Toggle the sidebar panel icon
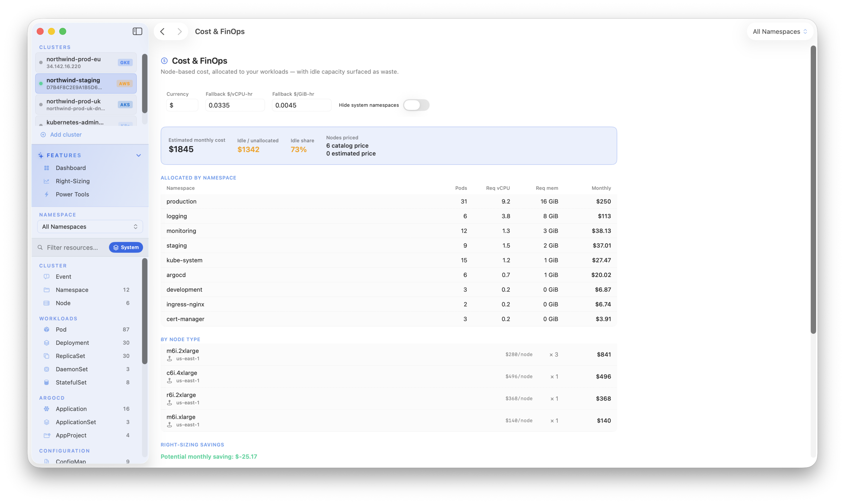Viewport: 845px width, 504px height. tap(137, 31)
